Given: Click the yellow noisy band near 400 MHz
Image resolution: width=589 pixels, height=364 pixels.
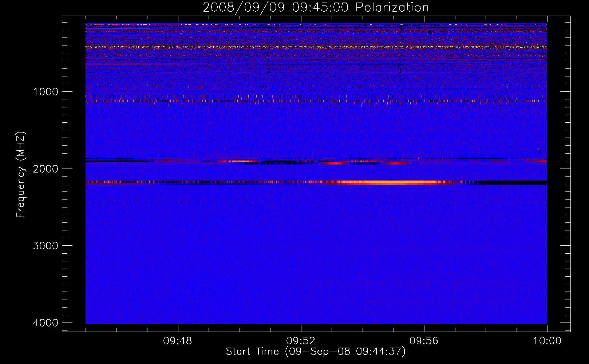Looking at the screenshot, I should [x=316, y=47].
